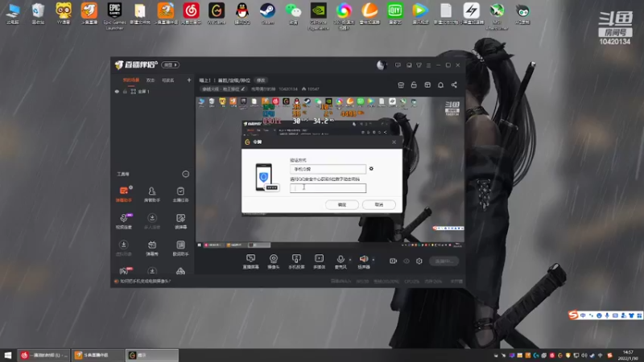Add a new scene with the plus button
This screenshot has height=362, width=644.
tap(189, 80)
